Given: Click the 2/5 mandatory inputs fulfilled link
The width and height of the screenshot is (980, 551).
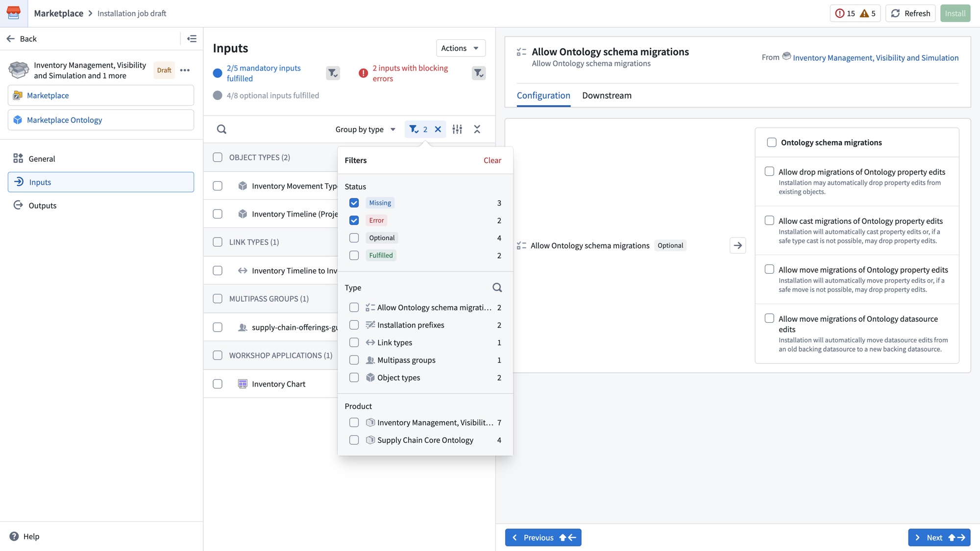Looking at the screenshot, I should click(264, 73).
